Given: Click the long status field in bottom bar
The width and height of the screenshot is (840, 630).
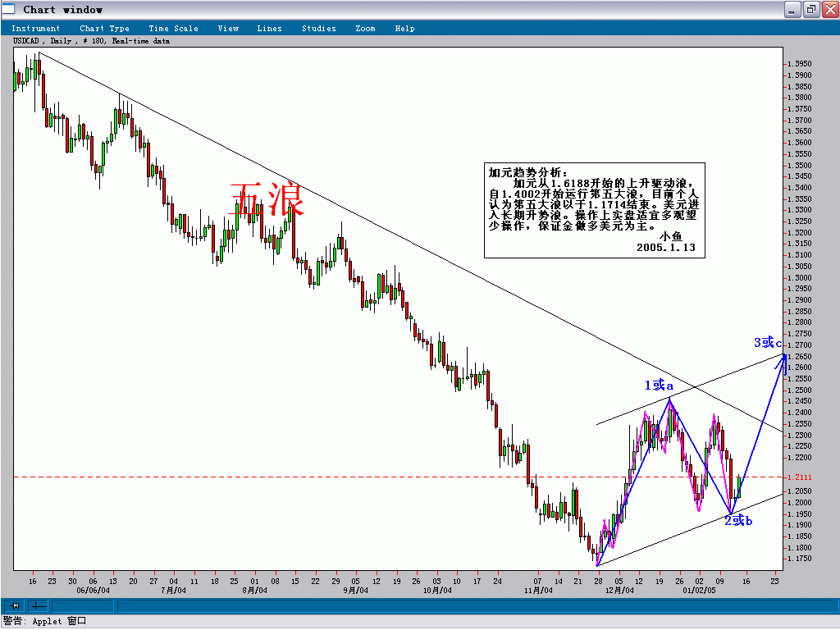Looking at the screenshot, I should pyautogui.click(x=477, y=606).
